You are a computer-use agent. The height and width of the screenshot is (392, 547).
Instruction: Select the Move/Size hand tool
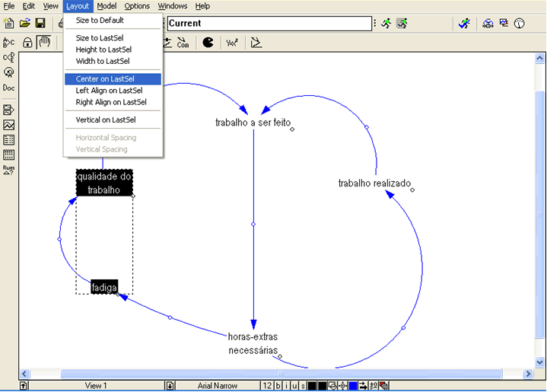pos(44,43)
